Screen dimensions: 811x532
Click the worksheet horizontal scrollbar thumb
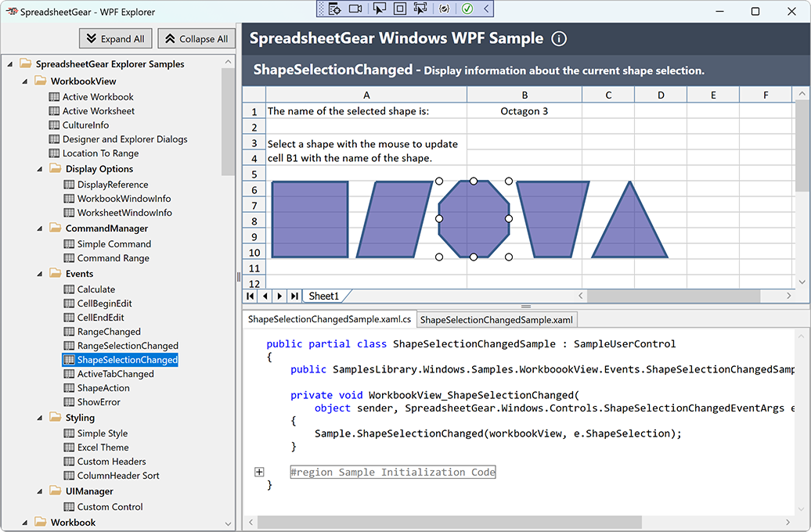(673, 296)
